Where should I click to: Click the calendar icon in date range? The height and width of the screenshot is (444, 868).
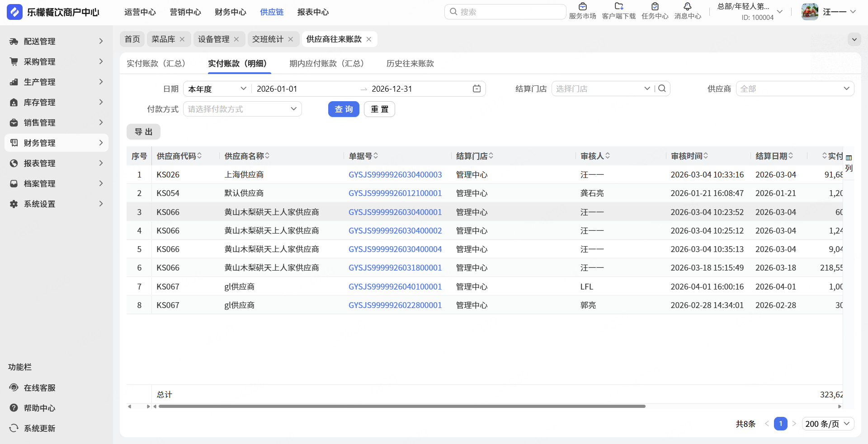pyautogui.click(x=476, y=89)
